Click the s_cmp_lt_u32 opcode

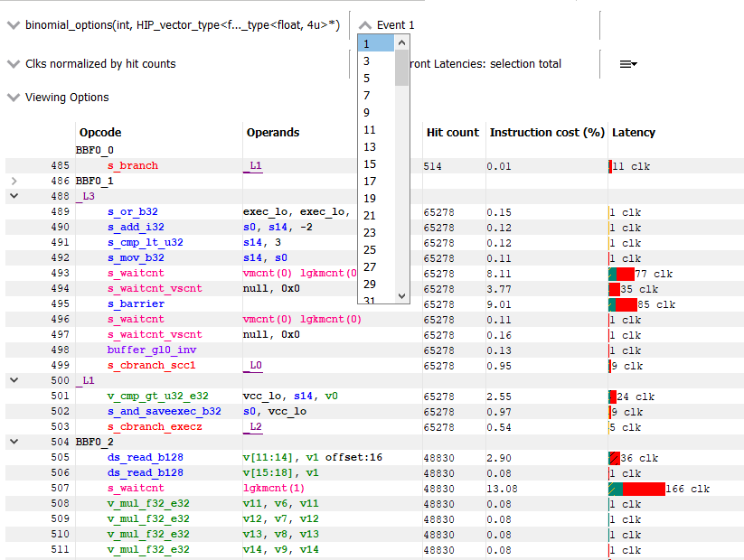click(145, 243)
